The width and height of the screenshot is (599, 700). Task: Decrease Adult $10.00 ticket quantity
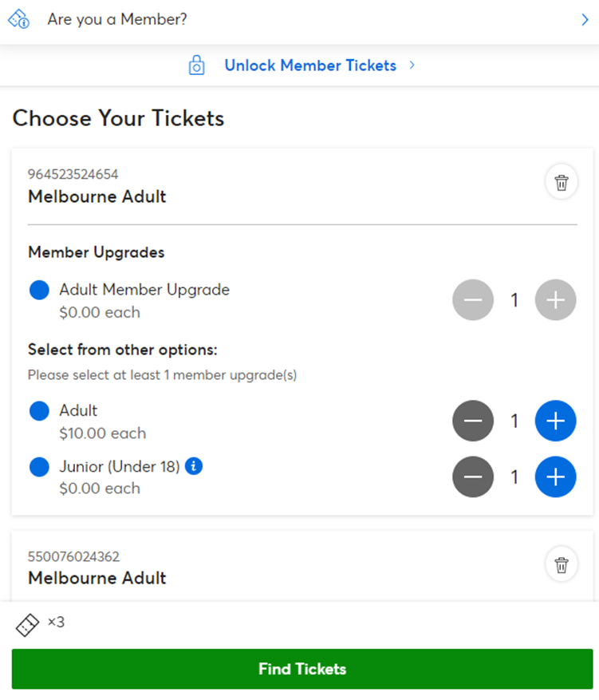(473, 421)
